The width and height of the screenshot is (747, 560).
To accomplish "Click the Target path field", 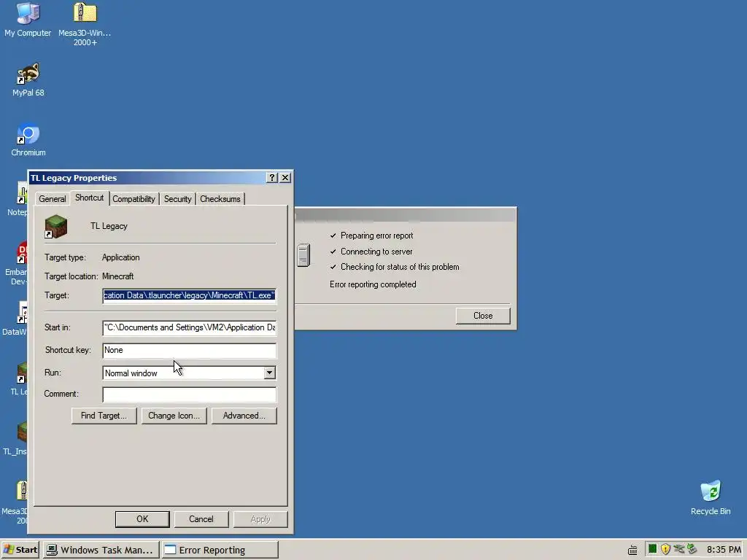I will (189, 296).
